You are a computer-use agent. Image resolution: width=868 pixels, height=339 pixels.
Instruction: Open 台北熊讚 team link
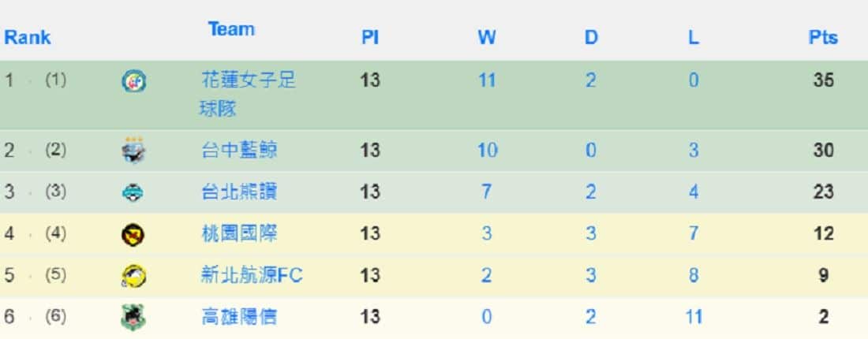239,192
